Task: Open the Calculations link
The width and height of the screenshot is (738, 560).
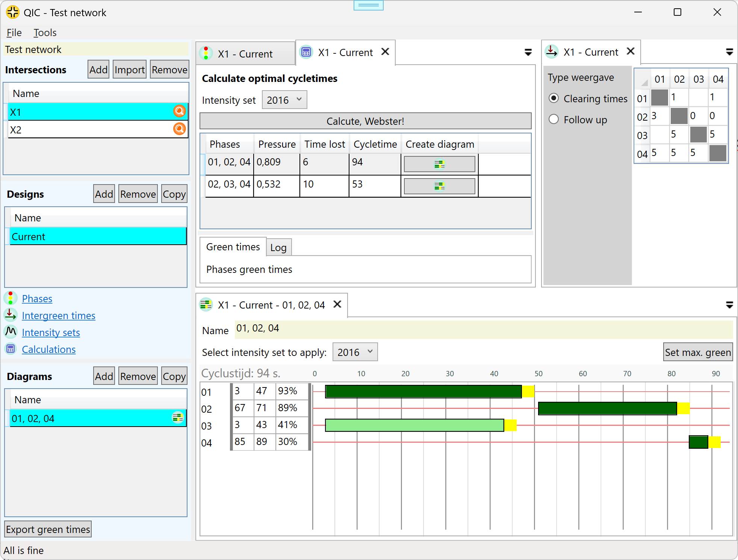Action: (49, 349)
